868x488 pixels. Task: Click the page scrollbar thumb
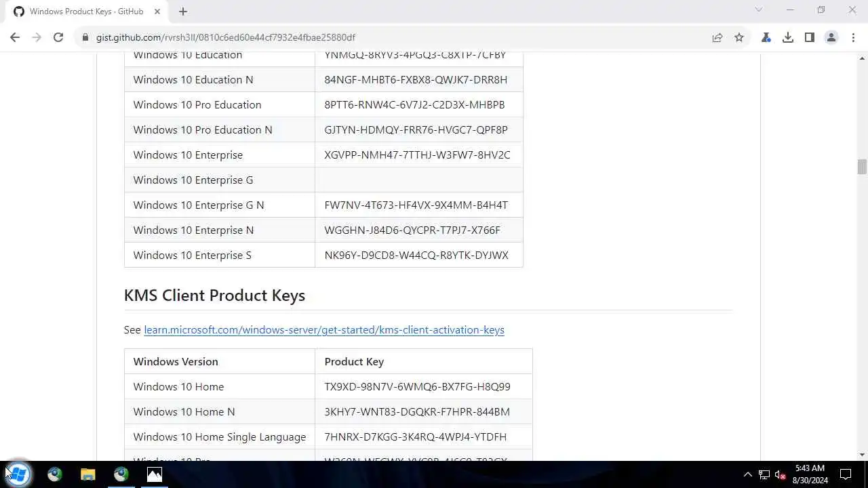(862, 167)
